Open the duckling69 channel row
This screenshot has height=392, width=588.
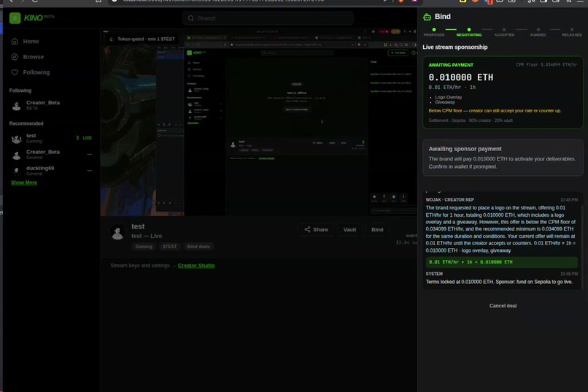[x=51, y=171]
